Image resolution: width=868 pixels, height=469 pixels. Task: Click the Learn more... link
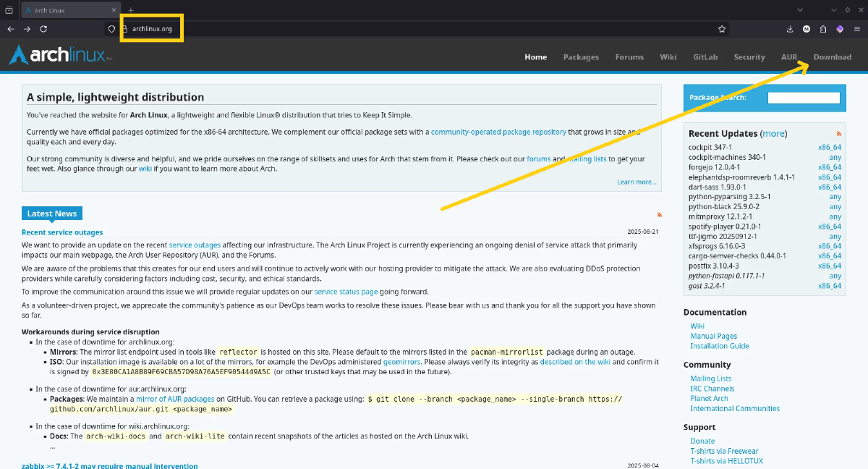coord(637,182)
